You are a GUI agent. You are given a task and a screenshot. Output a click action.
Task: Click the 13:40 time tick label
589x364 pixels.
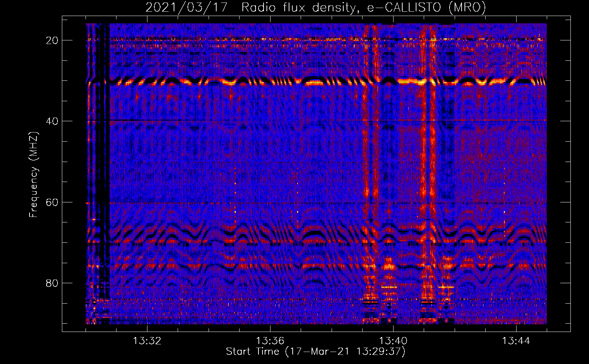tap(393, 341)
